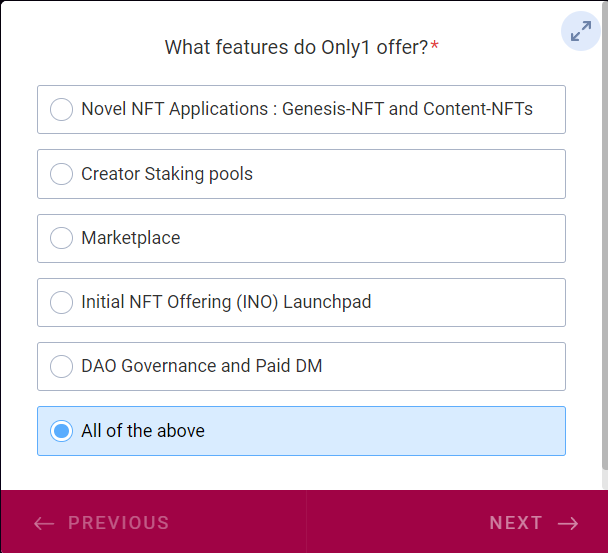The image size is (608, 553).
Task: Choose the DAO Governance and Paid DM radio
Action: coord(61,366)
